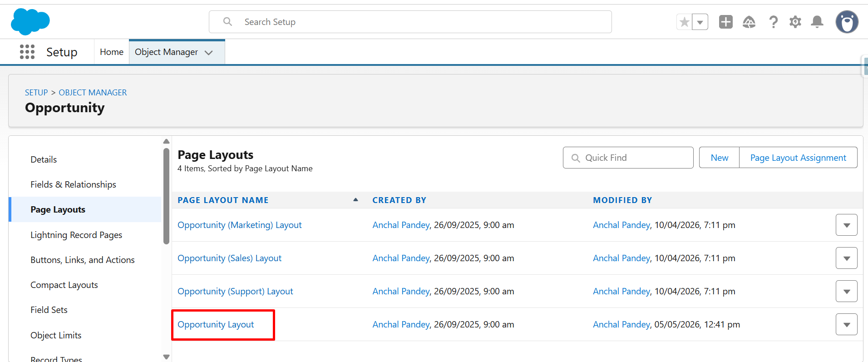Open the Opportunity Layout link
This screenshot has height=362, width=868.
pos(216,324)
